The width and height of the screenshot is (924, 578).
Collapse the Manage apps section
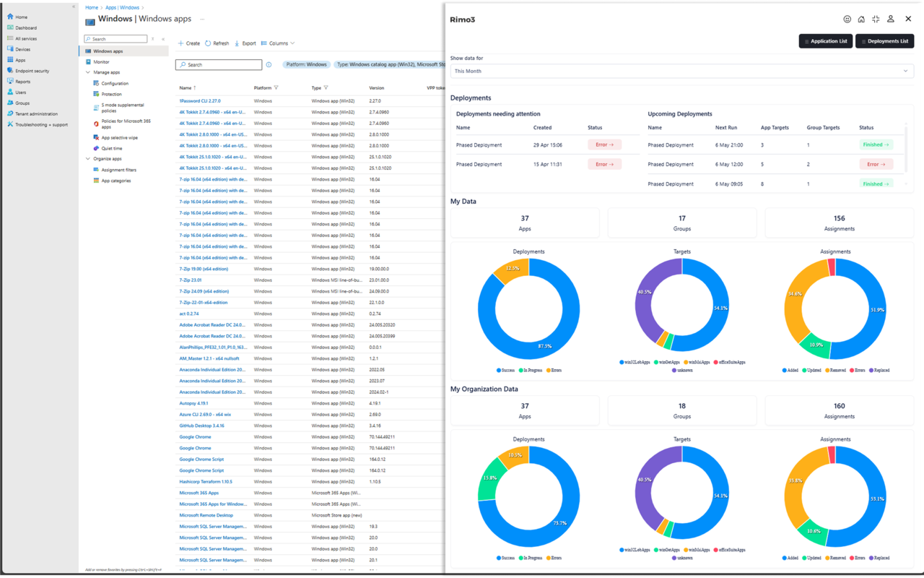click(88, 72)
